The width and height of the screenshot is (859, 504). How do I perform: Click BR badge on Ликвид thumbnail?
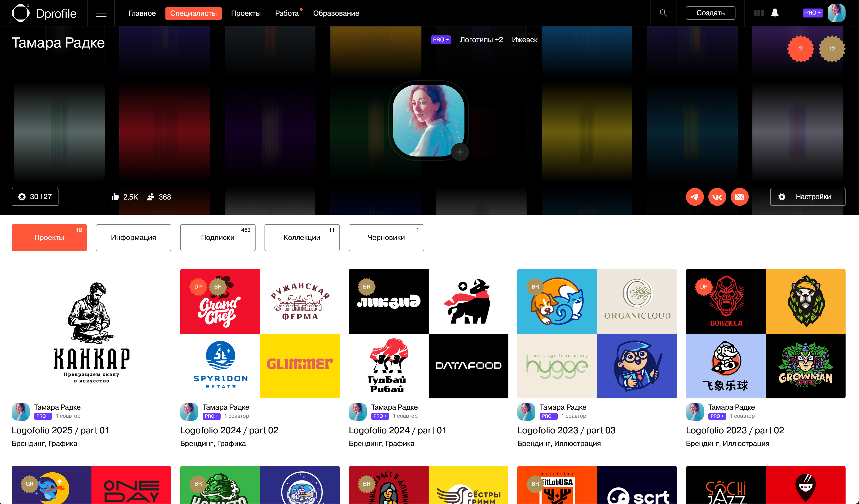click(367, 287)
